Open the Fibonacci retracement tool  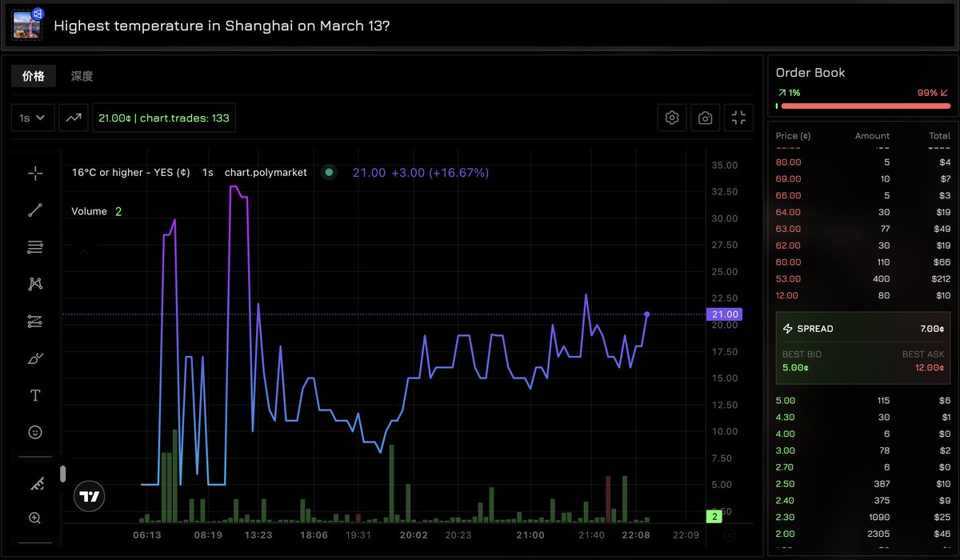pos(35,247)
